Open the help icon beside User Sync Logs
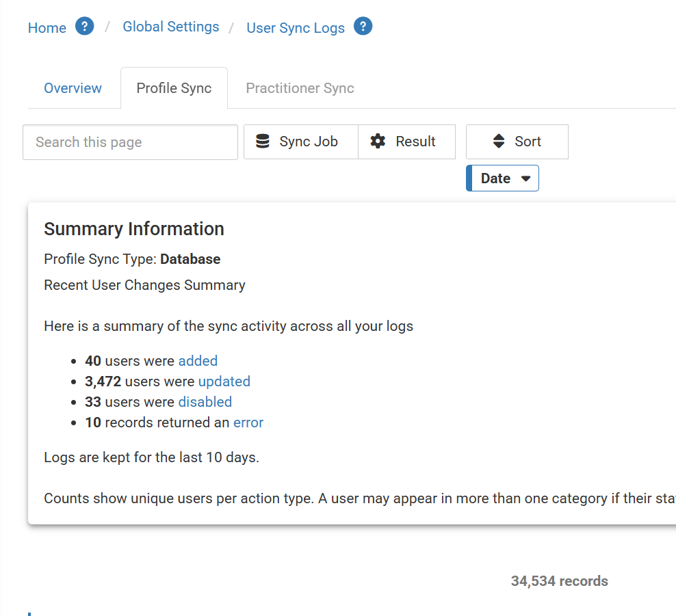The width and height of the screenshot is (676, 616). point(363,26)
